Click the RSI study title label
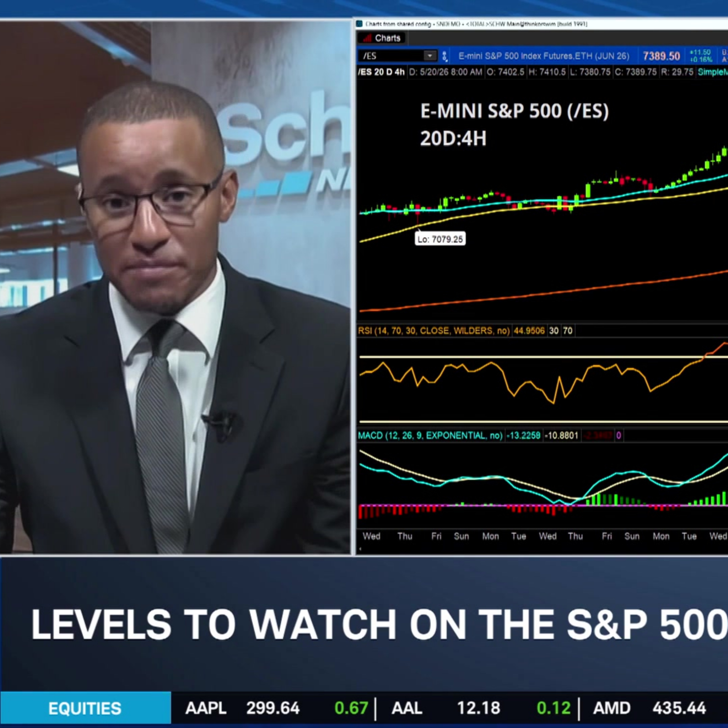The image size is (728, 728). point(434,331)
